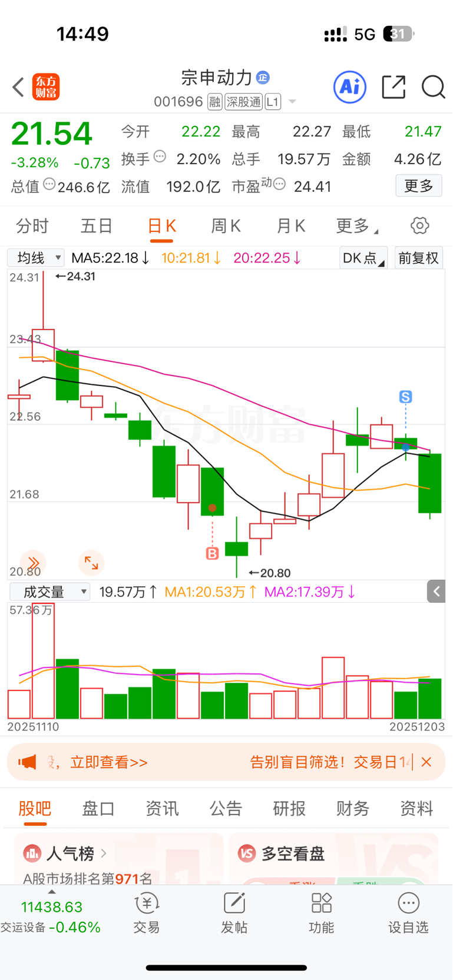Screen dimensions: 453x980
Task: Tap the MA2:17.39万 volume label
Action: pos(310,592)
